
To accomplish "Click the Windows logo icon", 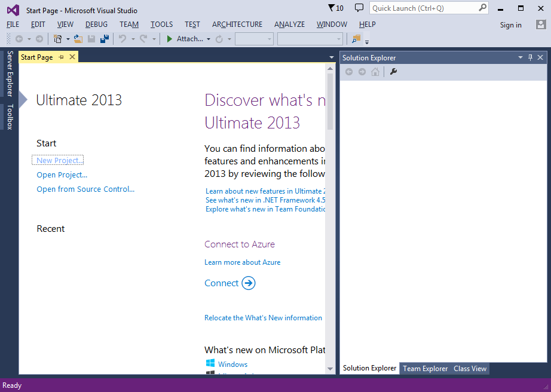I will click(x=210, y=363).
